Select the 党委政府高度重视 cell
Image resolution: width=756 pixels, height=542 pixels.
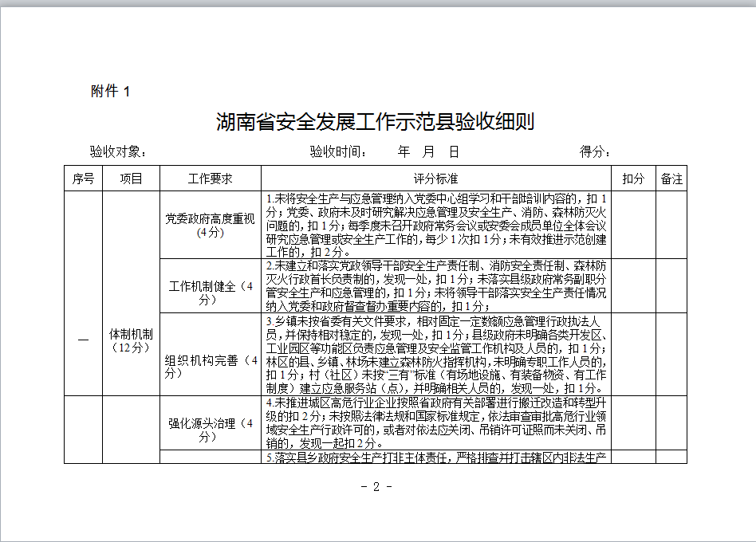(210, 226)
